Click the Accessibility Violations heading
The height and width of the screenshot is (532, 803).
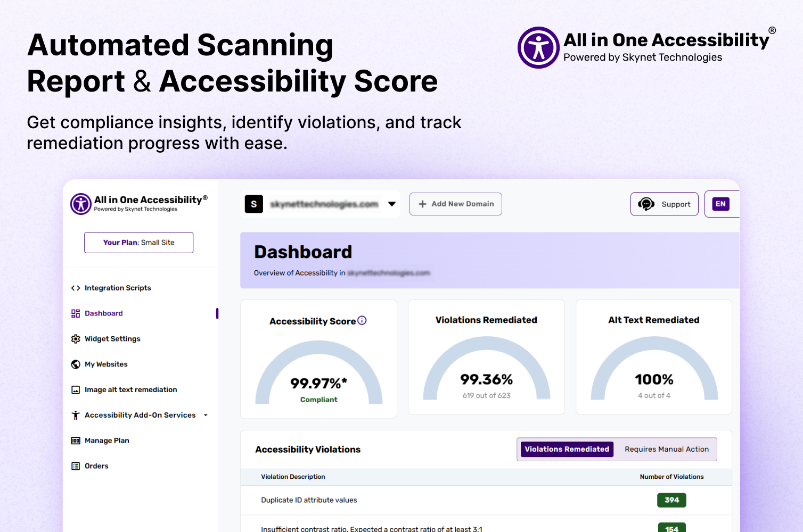coord(308,450)
